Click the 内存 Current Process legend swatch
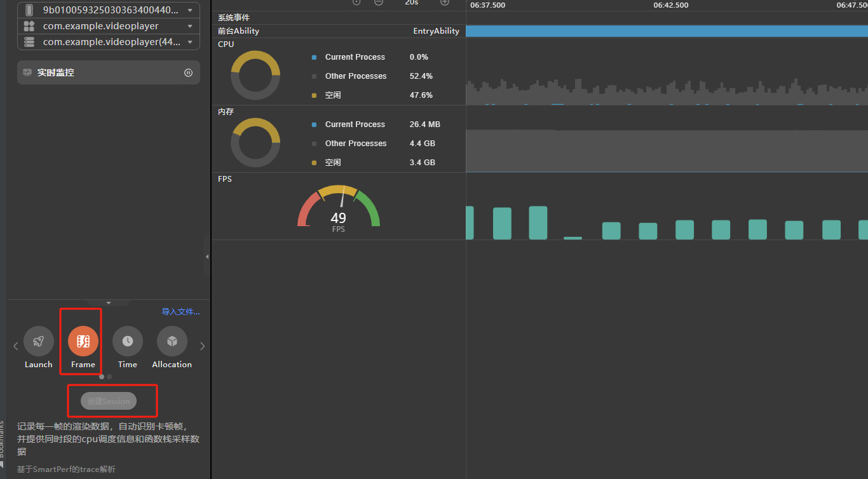868x479 pixels. (x=314, y=125)
